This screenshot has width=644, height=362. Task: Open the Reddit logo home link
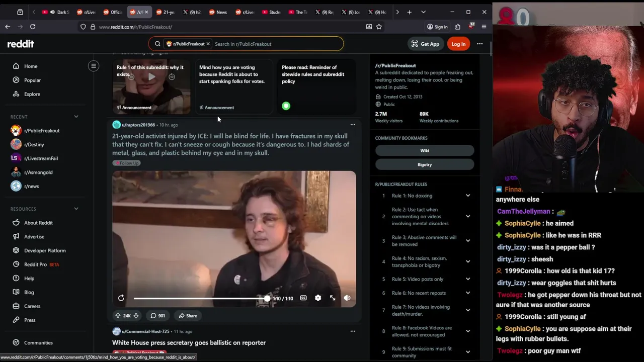[x=21, y=44]
